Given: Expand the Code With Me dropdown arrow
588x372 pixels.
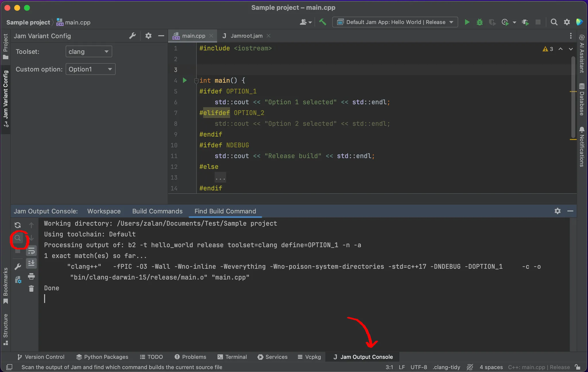Looking at the screenshot, I should [310, 22].
